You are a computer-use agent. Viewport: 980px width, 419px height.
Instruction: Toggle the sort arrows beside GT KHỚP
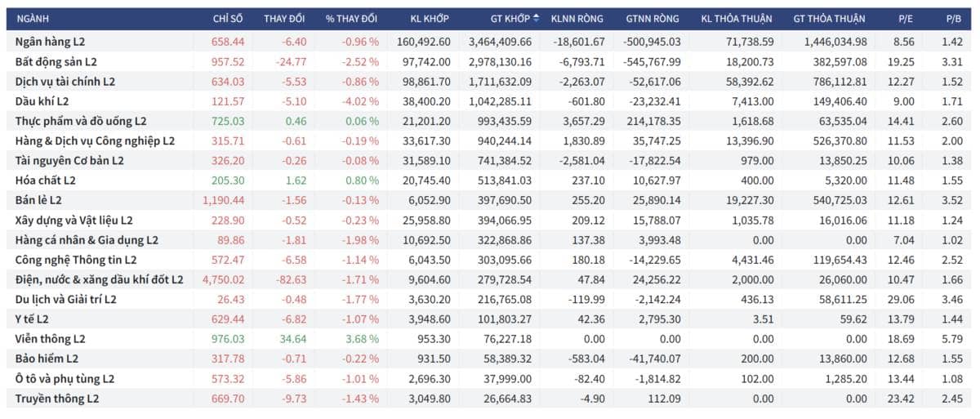[536, 18]
